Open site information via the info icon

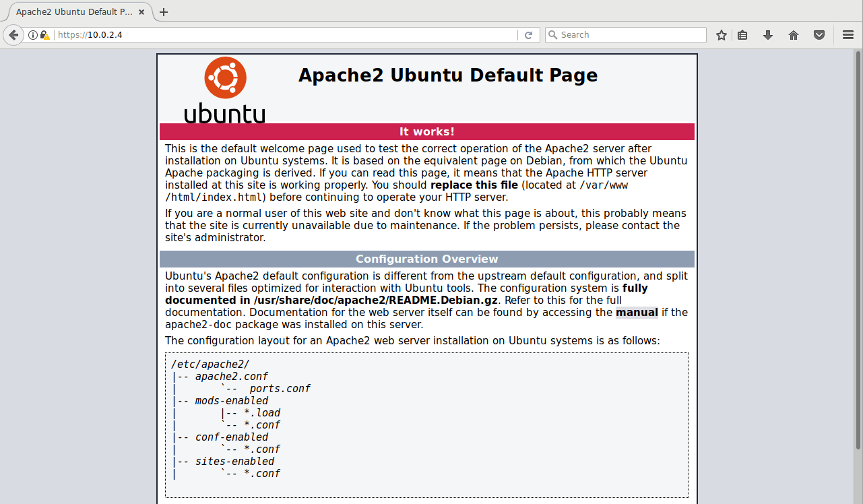(32, 35)
